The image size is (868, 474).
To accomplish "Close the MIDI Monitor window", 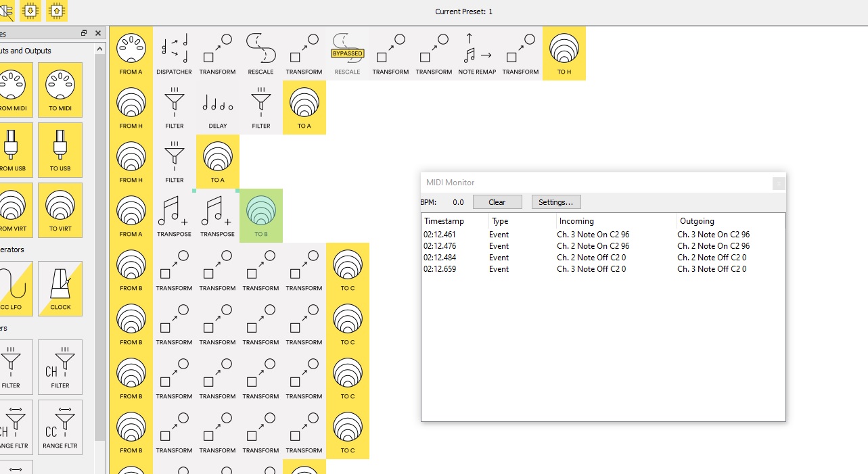I will [779, 183].
